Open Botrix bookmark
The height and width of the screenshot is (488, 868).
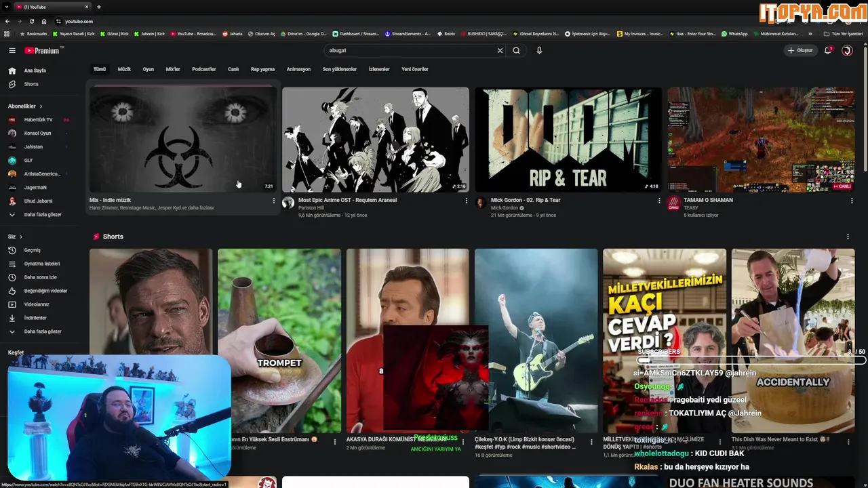point(446,34)
